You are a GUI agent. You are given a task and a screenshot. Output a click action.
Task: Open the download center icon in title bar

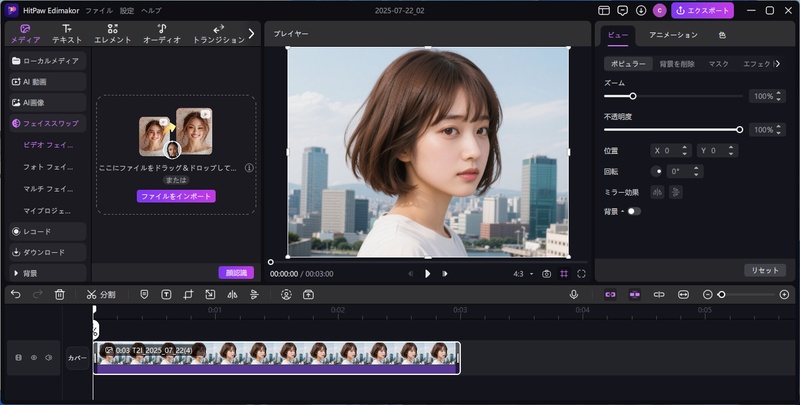pos(641,10)
